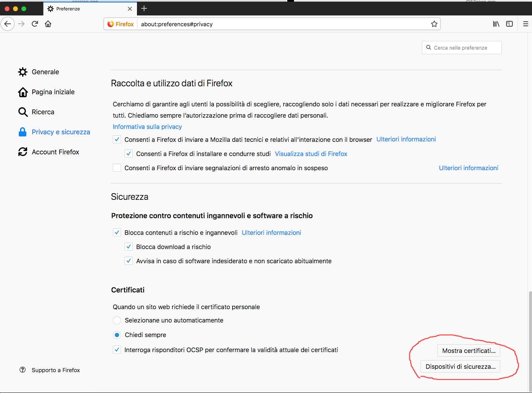Toggle Interroga risponditori OCSP checkbox
The width and height of the screenshot is (532, 393).
point(117,350)
